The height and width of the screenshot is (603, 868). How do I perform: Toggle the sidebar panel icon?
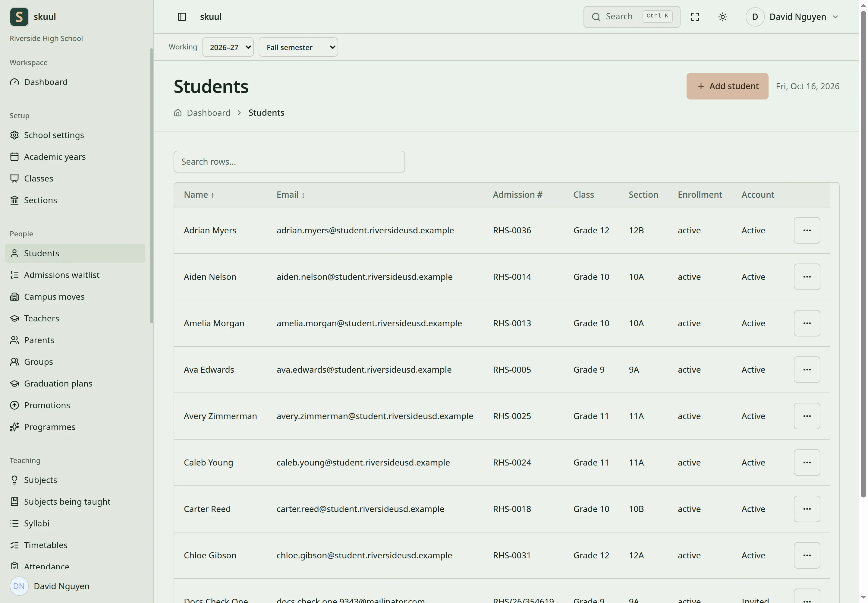pyautogui.click(x=182, y=17)
